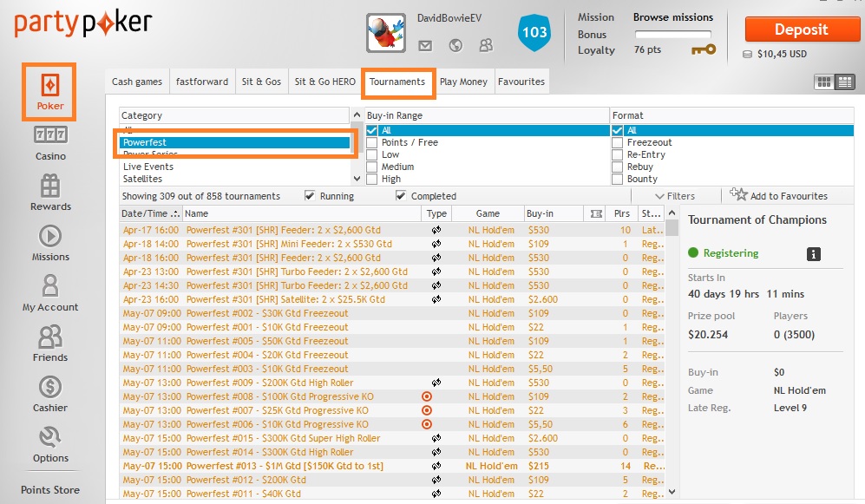Screen dimensions: 865x504
Task: Open the Sit & Gos tab
Action: pyautogui.click(x=261, y=82)
